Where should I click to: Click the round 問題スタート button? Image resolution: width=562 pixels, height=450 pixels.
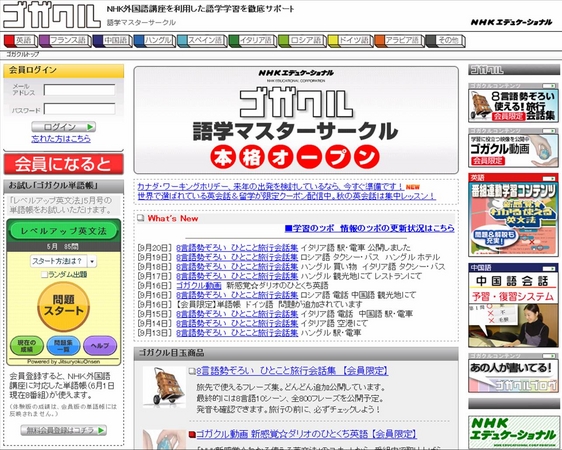point(63,306)
